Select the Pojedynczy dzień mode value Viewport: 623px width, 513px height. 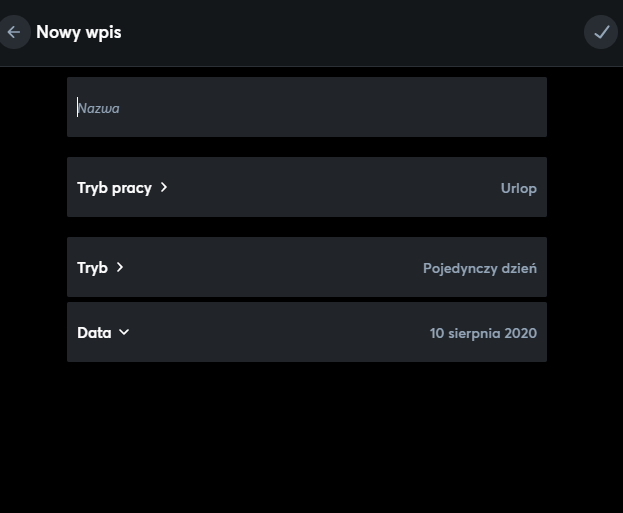coord(479,268)
